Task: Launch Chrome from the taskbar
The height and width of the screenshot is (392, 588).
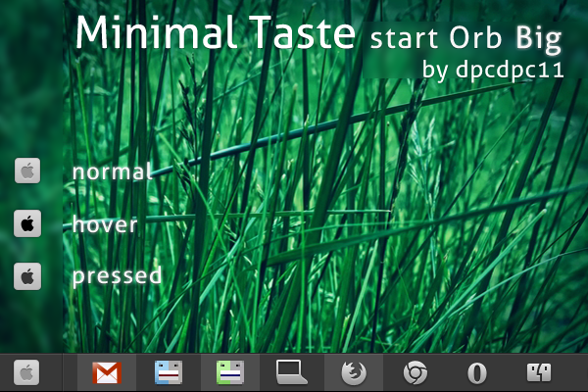Action: click(416, 372)
